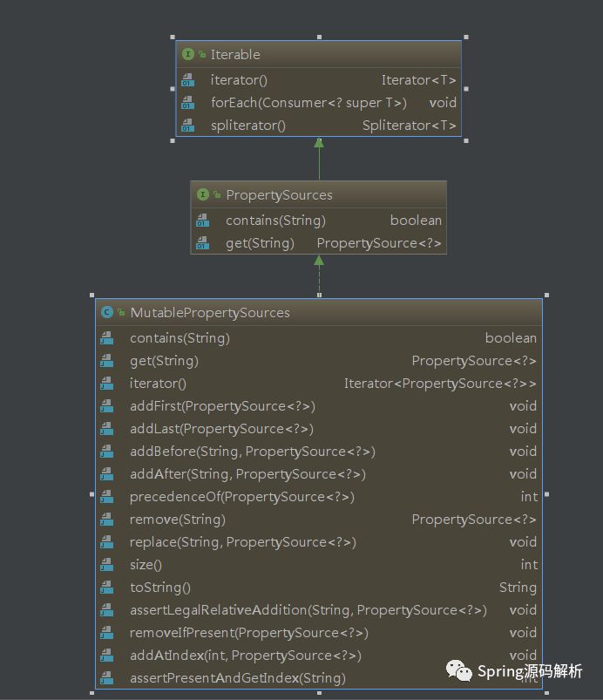Click Iterator<PropertySource<?>> return type
This screenshot has width=603, height=700.
coord(440,384)
